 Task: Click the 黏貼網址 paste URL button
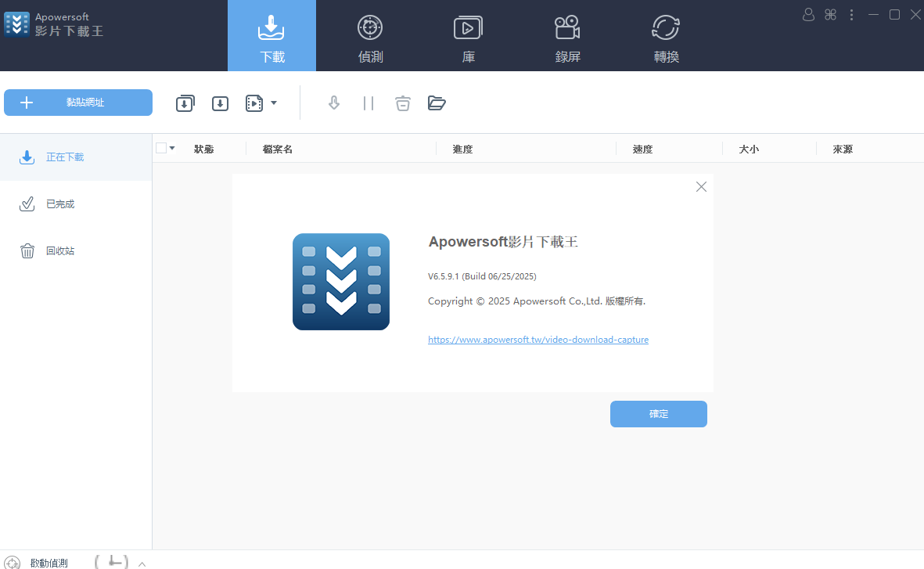(x=78, y=103)
